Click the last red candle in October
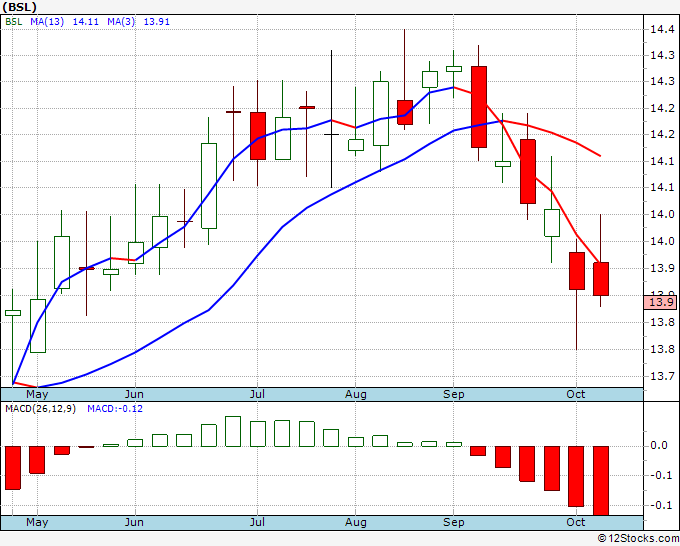Image resolution: width=680 pixels, height=546 pixels. pos(601,279)
